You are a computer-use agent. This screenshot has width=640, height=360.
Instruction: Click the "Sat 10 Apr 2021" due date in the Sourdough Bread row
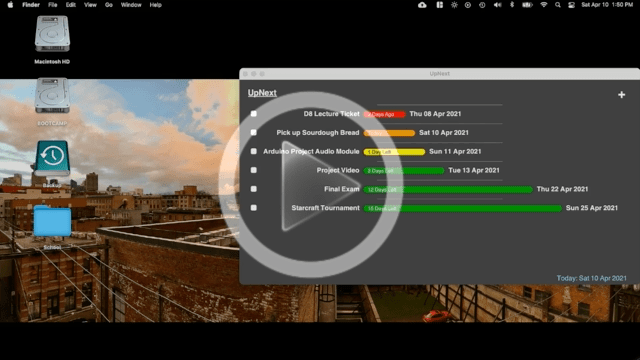tap(444, 133)
